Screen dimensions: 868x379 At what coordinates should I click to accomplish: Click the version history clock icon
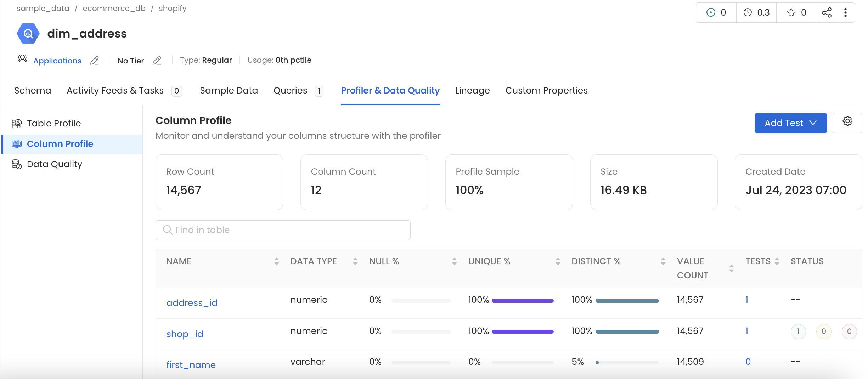click(748, 13)
